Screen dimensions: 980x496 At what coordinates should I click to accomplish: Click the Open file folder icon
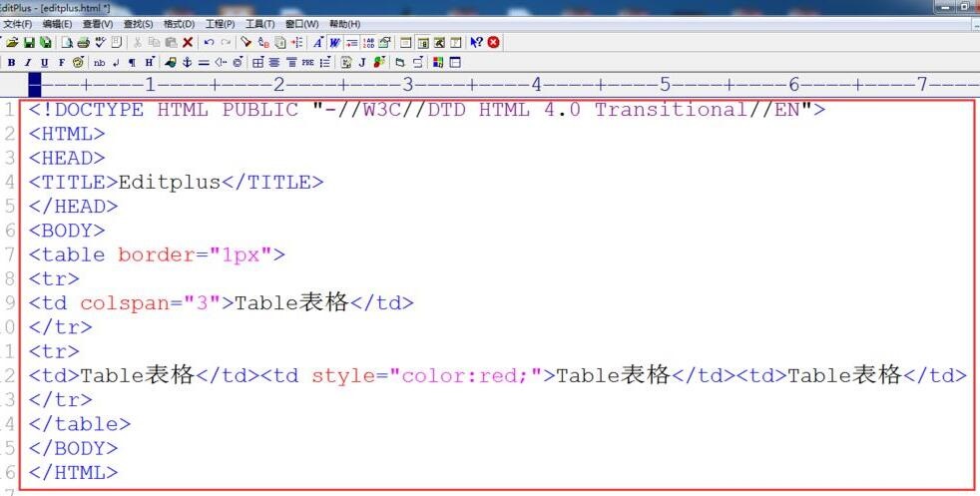[x=13, y=43]
